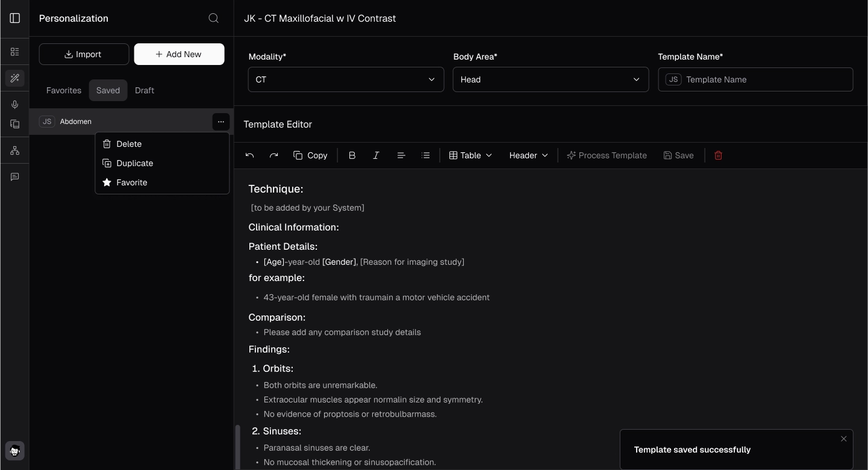The height and width of the screenshot is (470, 868).
Task: Open the Table dropdown
Action: [x=470, y=155]
